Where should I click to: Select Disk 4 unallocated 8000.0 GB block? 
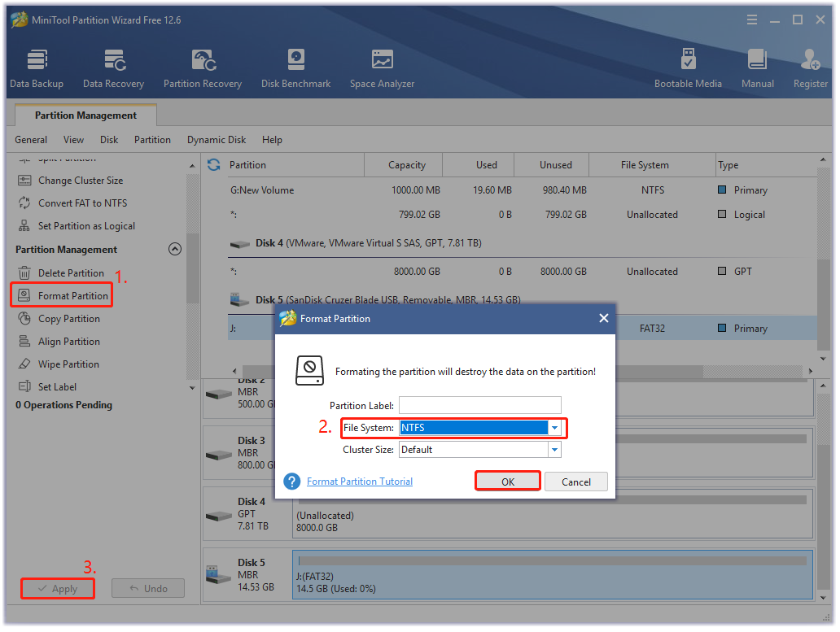coord(553,515)
